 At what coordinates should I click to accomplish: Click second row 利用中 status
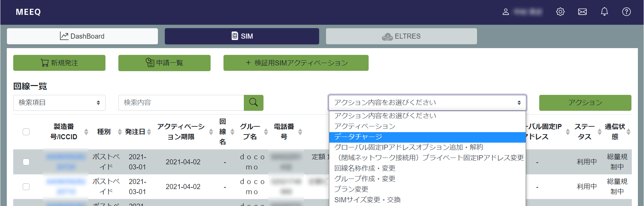pyautogui.click(x=587, y=187)
